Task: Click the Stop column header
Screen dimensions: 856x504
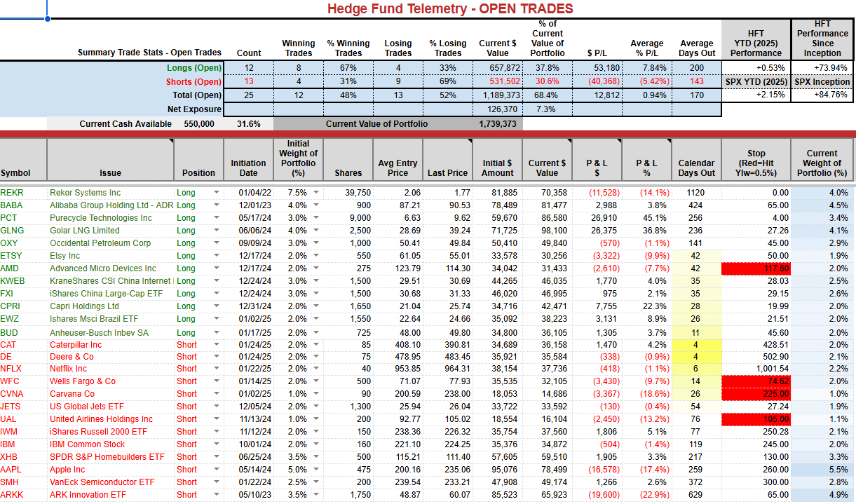Action: coord(756,159)
